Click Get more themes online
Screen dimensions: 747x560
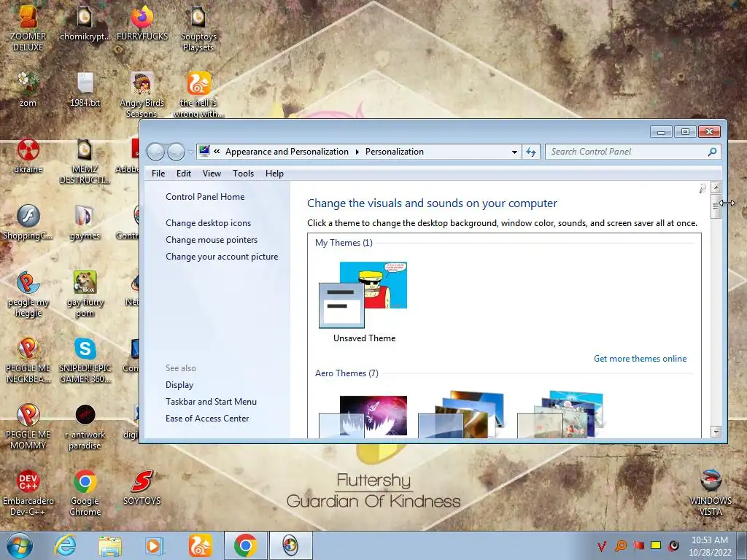coord(640,359)
